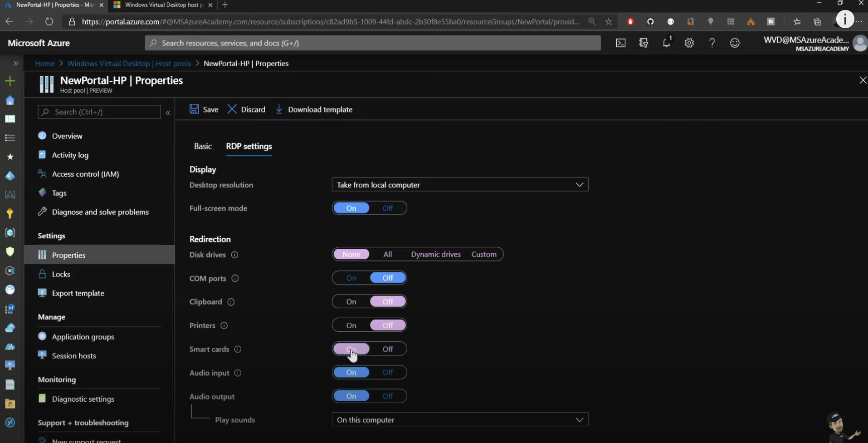
Task: Open Azure Cloud Shell icon
Action: [x=620, y=43]
